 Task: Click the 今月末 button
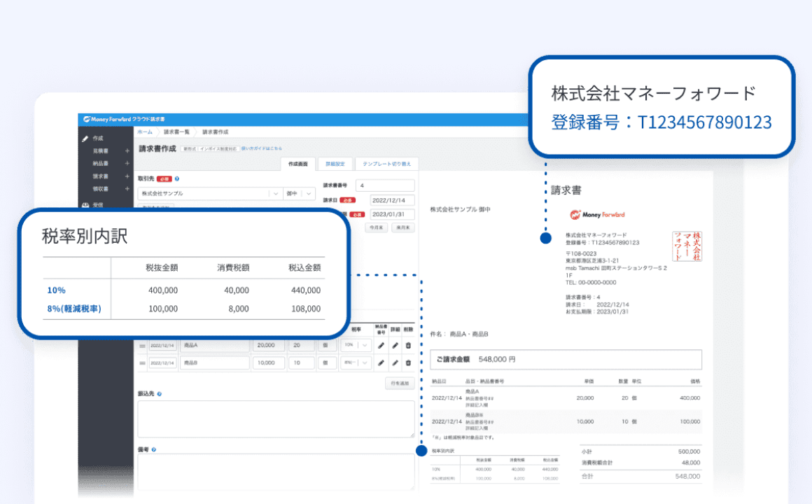(x=377, y=228)
